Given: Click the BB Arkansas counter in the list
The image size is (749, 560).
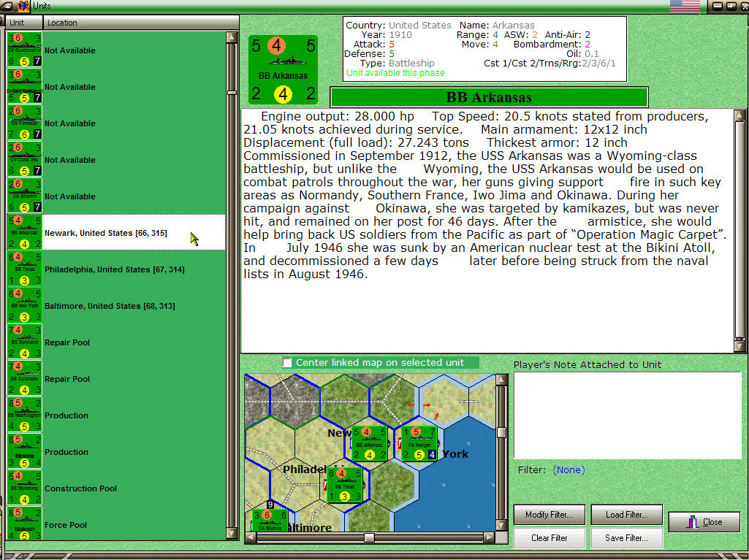Looking at the screenshot, I should click(x=24, y=232).
